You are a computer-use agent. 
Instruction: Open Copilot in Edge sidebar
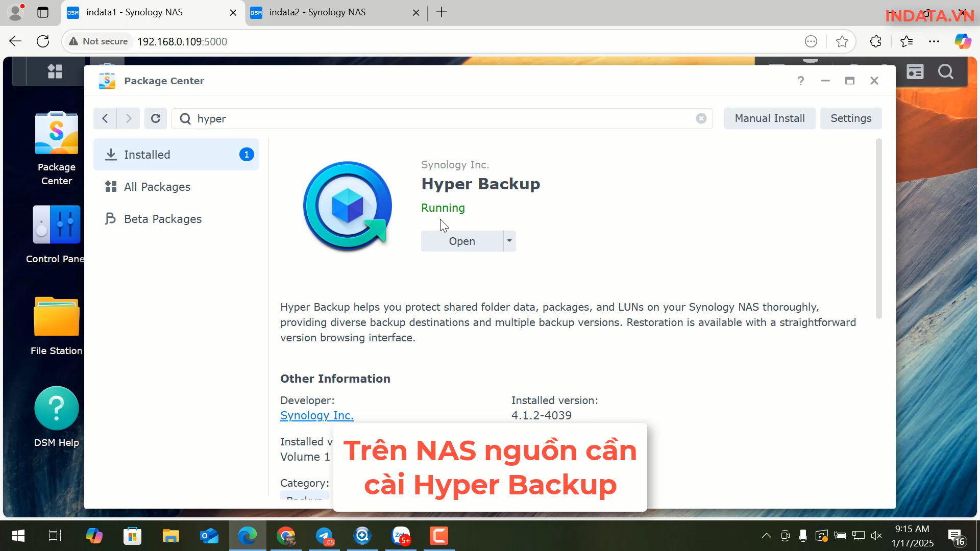pos(963,41)
